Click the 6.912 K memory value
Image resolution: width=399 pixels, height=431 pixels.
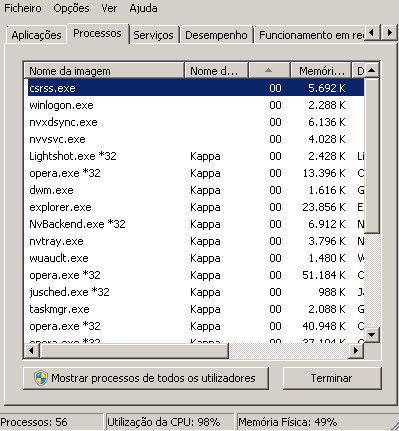(327, 224)
